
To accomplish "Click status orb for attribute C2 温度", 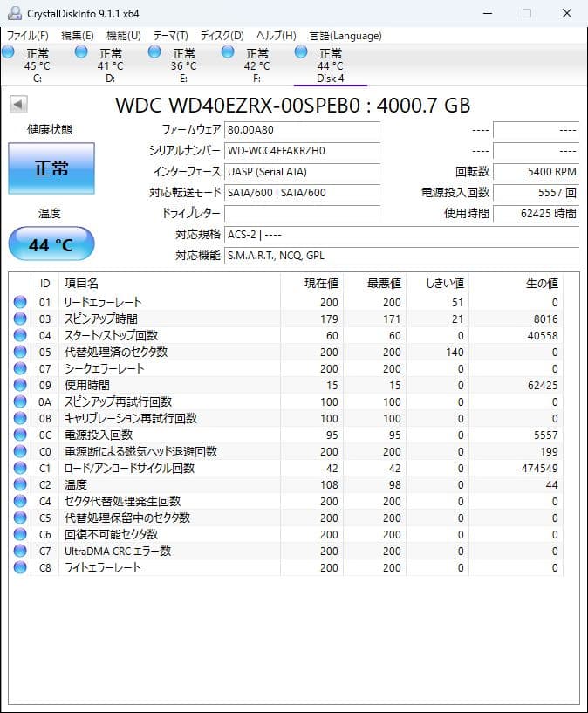I will pyautogui.click(x=20, y=484).
